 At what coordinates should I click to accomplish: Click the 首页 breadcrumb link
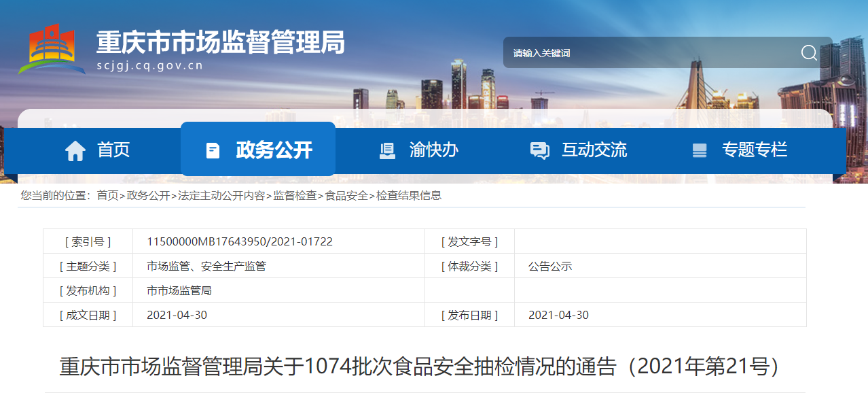(x=107, y=195)
